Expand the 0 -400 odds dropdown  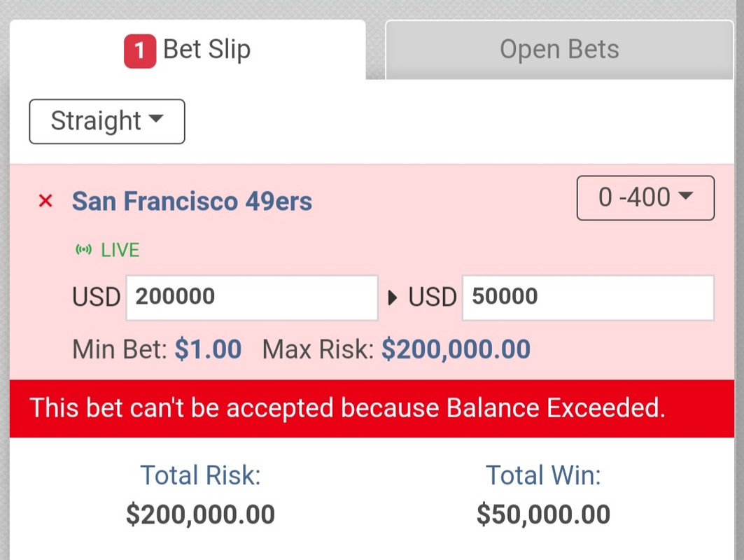[x=645, y=198]
